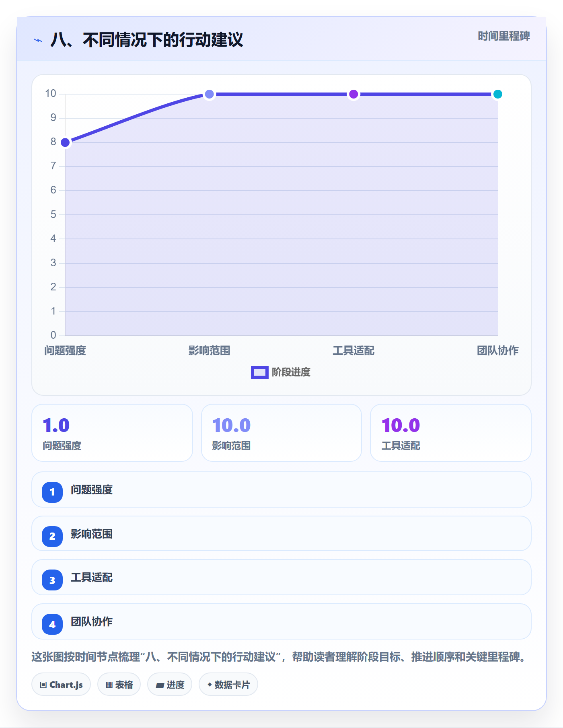Select the 问题强度 data point at value 8

click(65, 142)
